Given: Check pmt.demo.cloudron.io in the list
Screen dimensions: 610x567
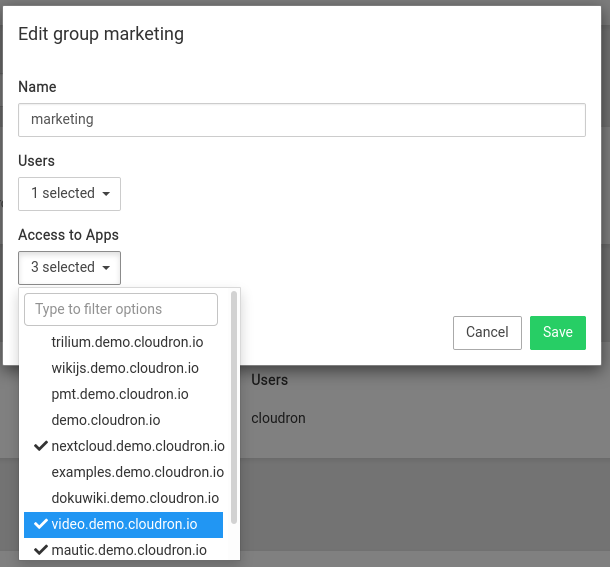Looking at the screenshot, I should click(x=119, y=394).
